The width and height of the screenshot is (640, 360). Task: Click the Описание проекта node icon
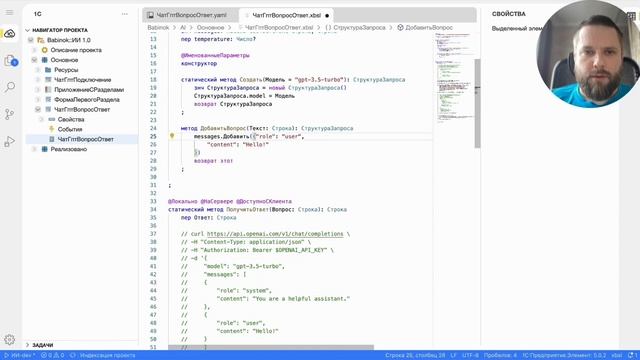pos(44,50)
